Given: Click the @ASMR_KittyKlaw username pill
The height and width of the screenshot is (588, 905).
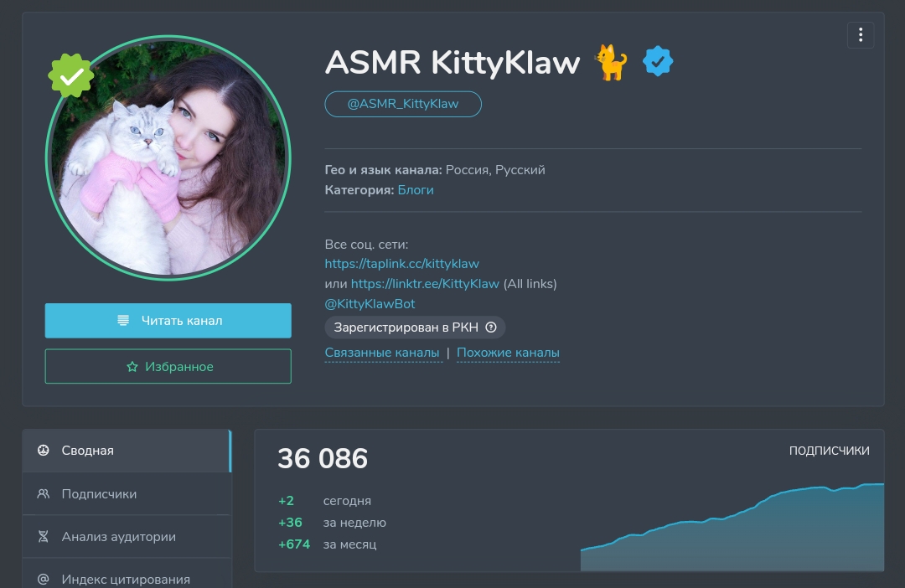Looking at the screenshot, I should (x=403, y=104).
